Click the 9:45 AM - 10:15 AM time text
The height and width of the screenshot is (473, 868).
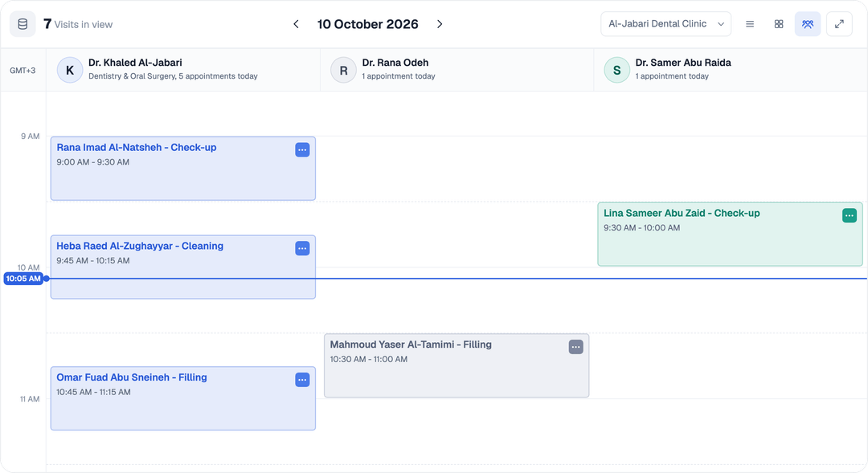(93, 260)
